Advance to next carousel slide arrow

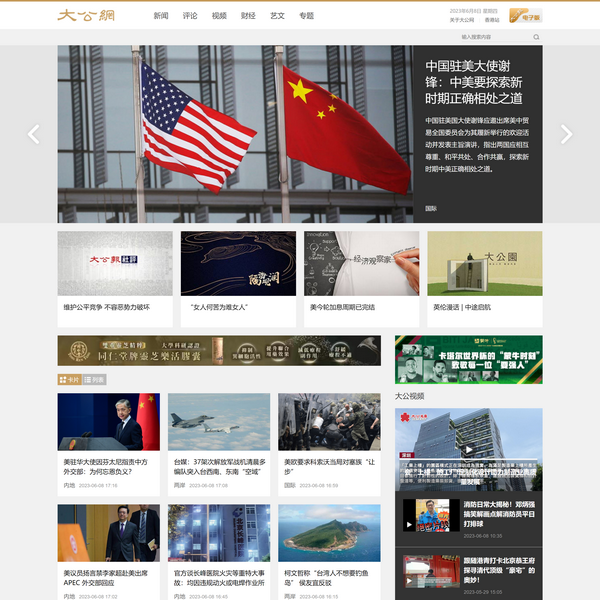(566, 134)
